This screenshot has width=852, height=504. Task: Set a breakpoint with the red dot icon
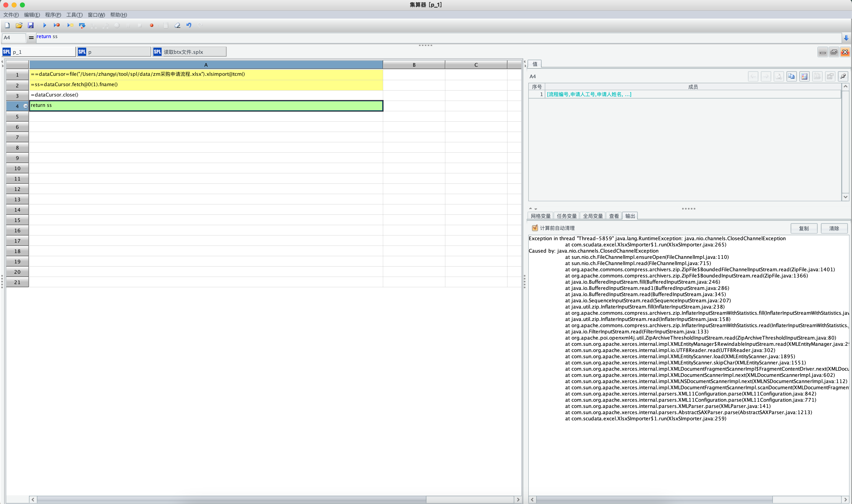152,25
